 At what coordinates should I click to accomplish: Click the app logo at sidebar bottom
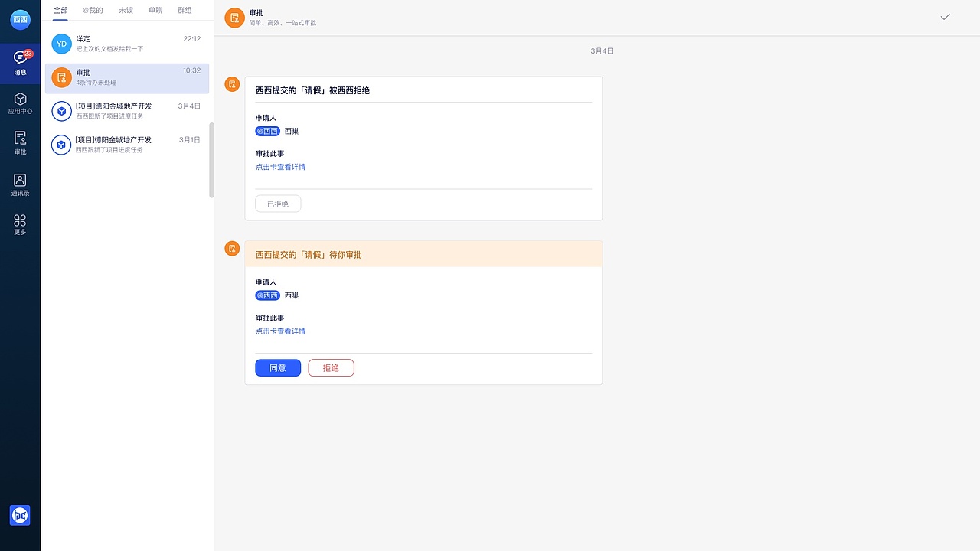19,515
